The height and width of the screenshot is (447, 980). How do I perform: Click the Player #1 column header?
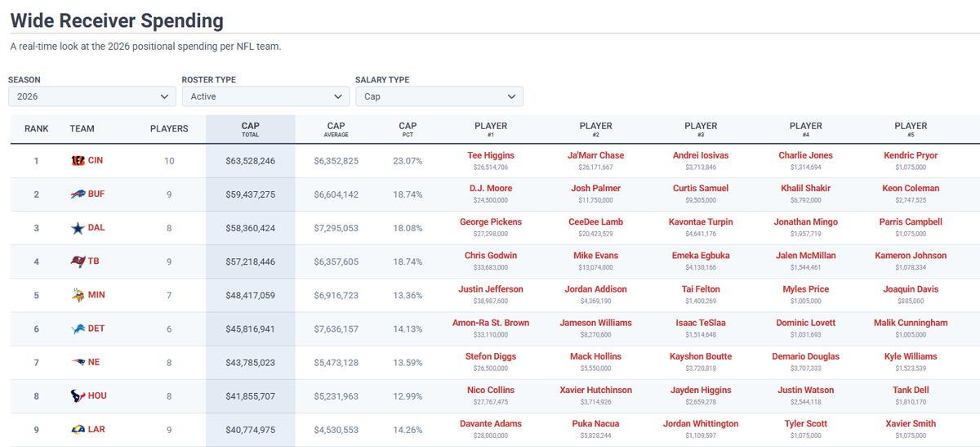491,129
